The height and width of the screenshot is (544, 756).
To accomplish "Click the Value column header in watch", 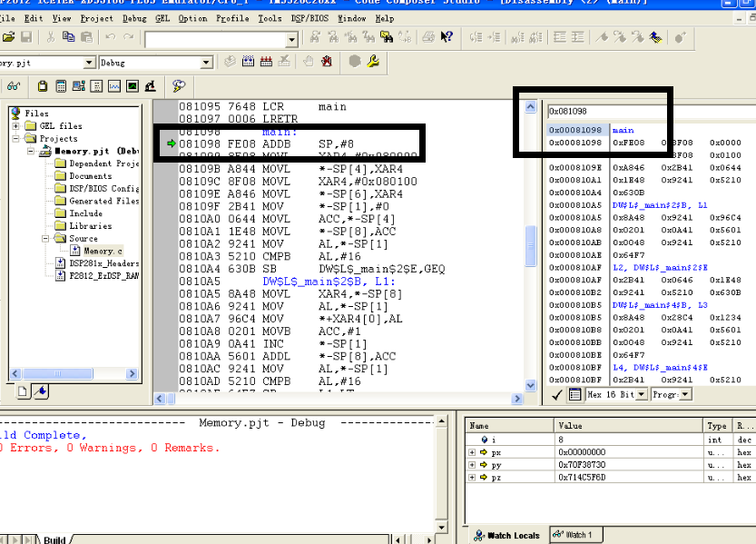I will click(628, 426).
